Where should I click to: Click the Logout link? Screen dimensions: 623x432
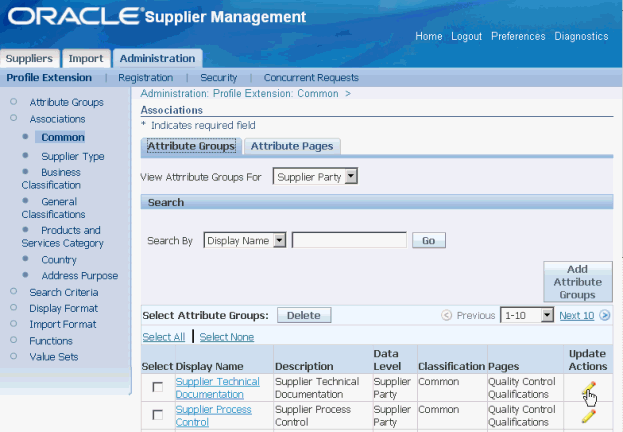pos(466,36)
